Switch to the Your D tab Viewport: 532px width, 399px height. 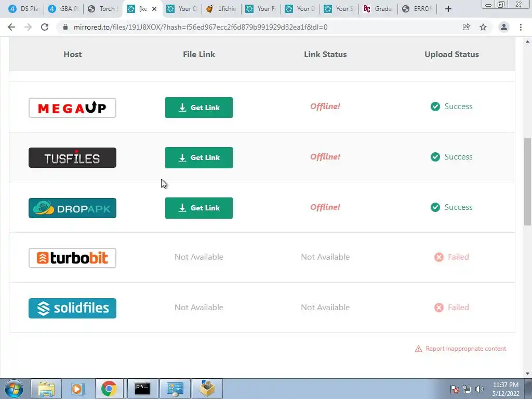point(300,9)
